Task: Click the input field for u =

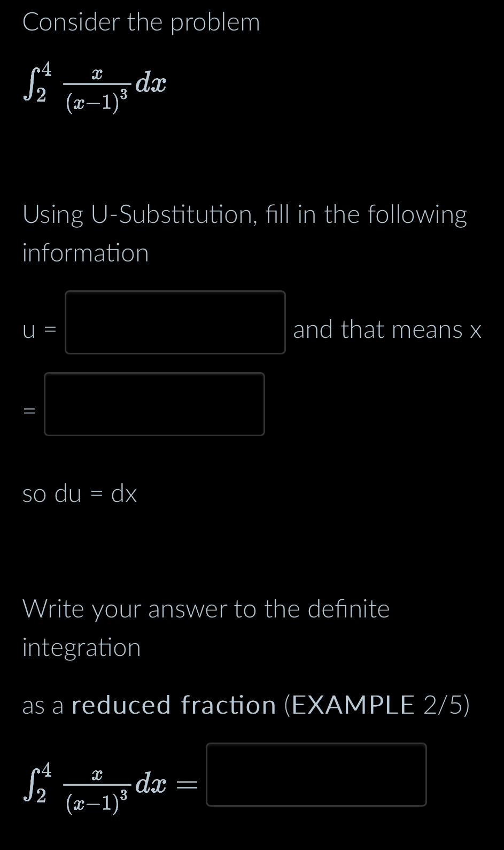Action: [x=175, y=322]
